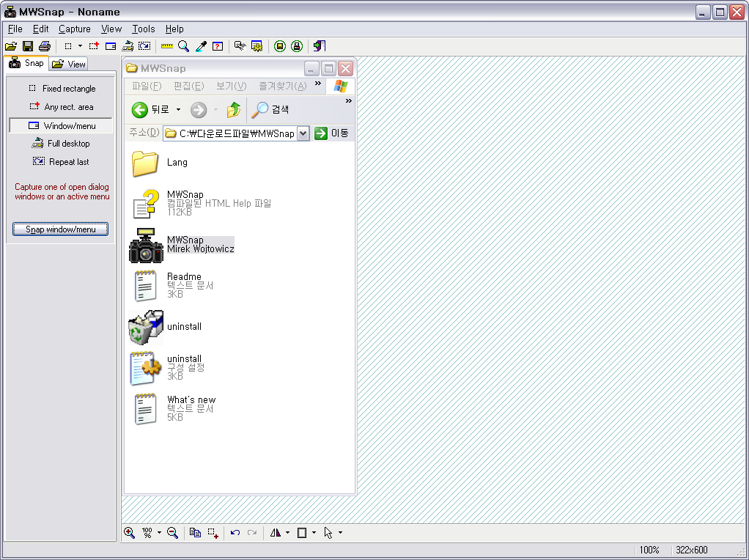
Task: Toggle Window/menu mode in Snap panel
Action: [61, 125]
